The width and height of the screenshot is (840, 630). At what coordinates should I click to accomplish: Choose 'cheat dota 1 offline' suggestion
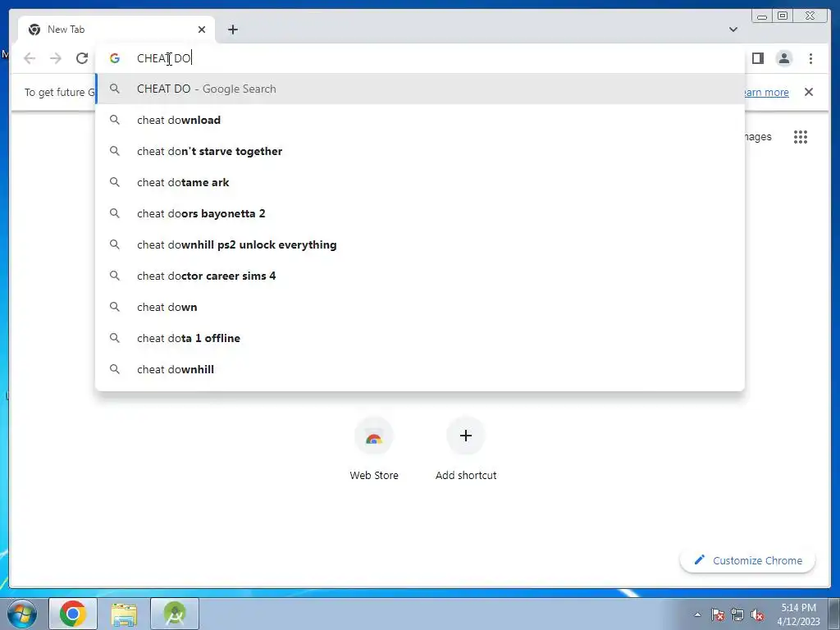[420, 338]
